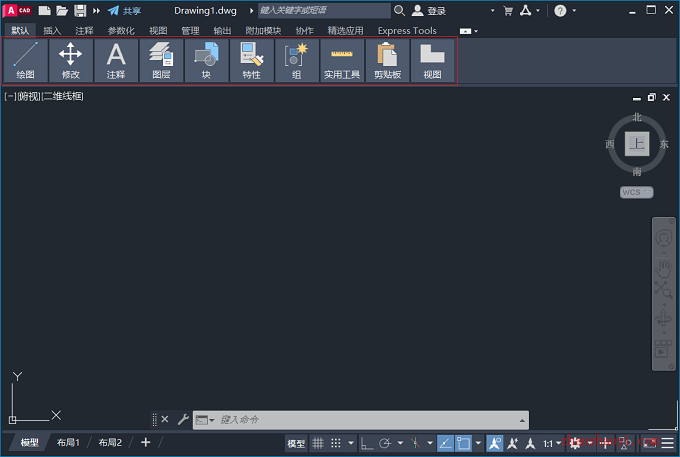Open the 修改 modify panel
This screenshot has height=457, width=680.
(x=71, y=60)
